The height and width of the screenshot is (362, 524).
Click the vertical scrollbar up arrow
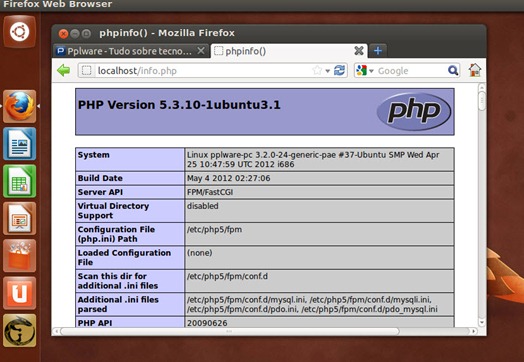482,87
